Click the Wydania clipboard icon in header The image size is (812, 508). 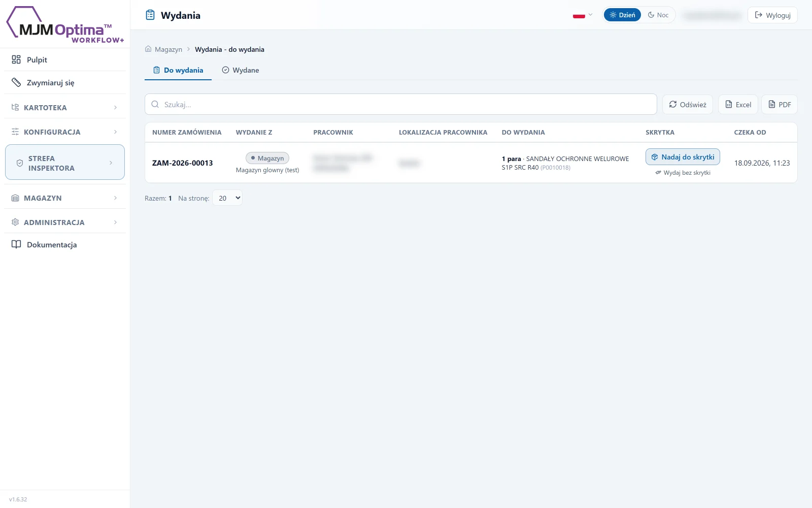click(x=150, y=15)
